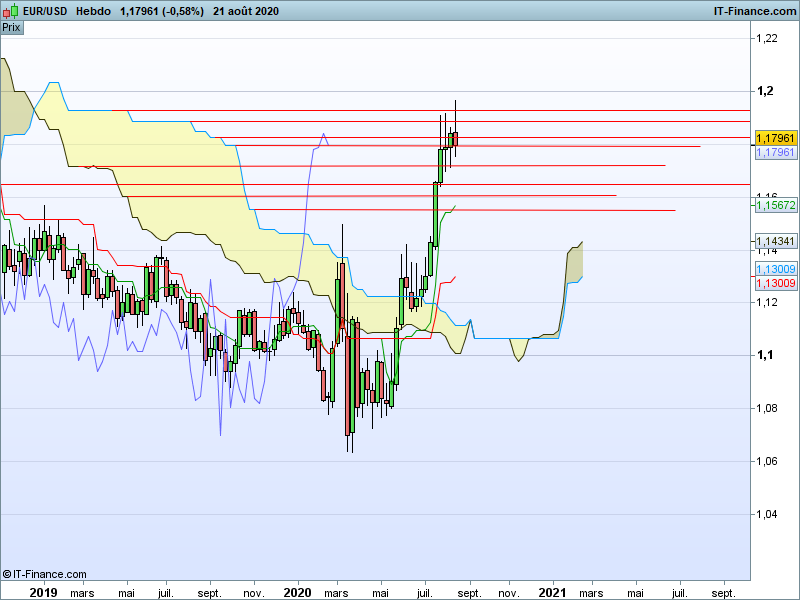
Task: Click the 2019 year label on time axis
Action: point(43,592)
